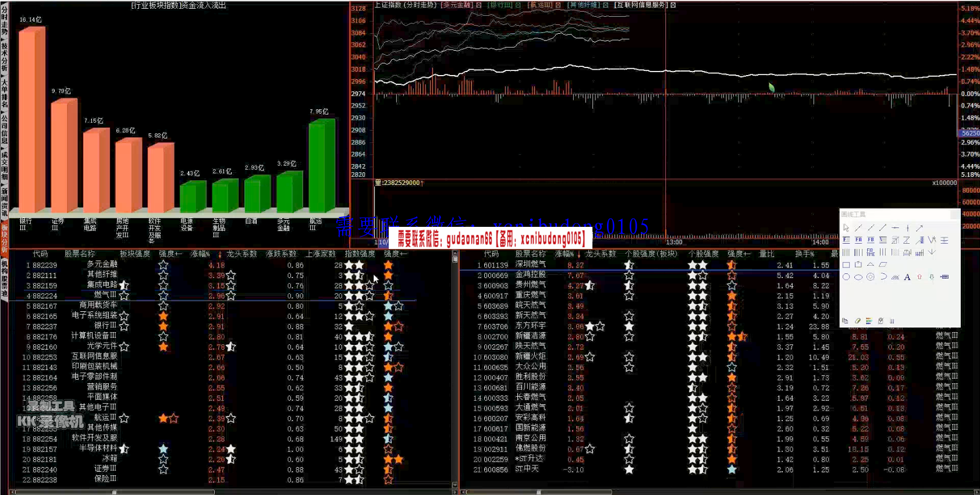Sort sector list by 龙头系数 header
The width and height of the screenshot is (980, 495).
click(242, 254)
